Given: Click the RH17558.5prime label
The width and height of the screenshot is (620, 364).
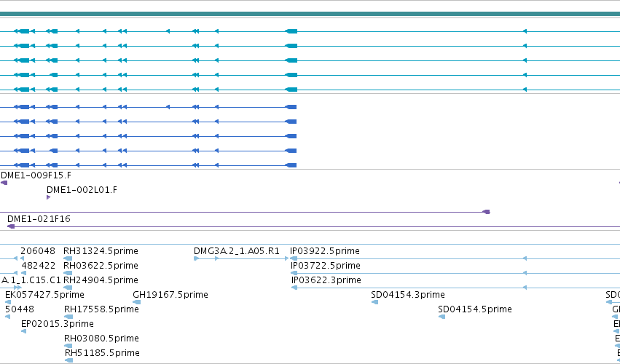Looking at the screenshot, I should 101,309.
